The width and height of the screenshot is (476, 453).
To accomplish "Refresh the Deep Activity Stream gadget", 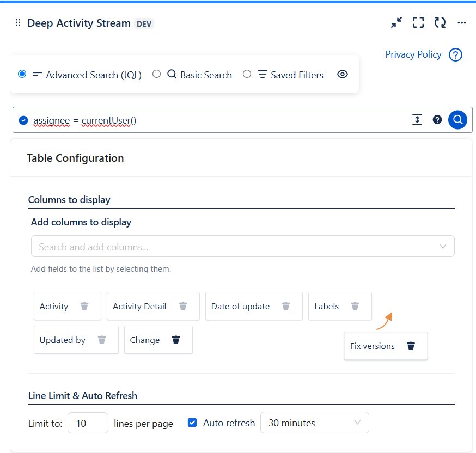I will pyautogui.click(x=440, y=22).
